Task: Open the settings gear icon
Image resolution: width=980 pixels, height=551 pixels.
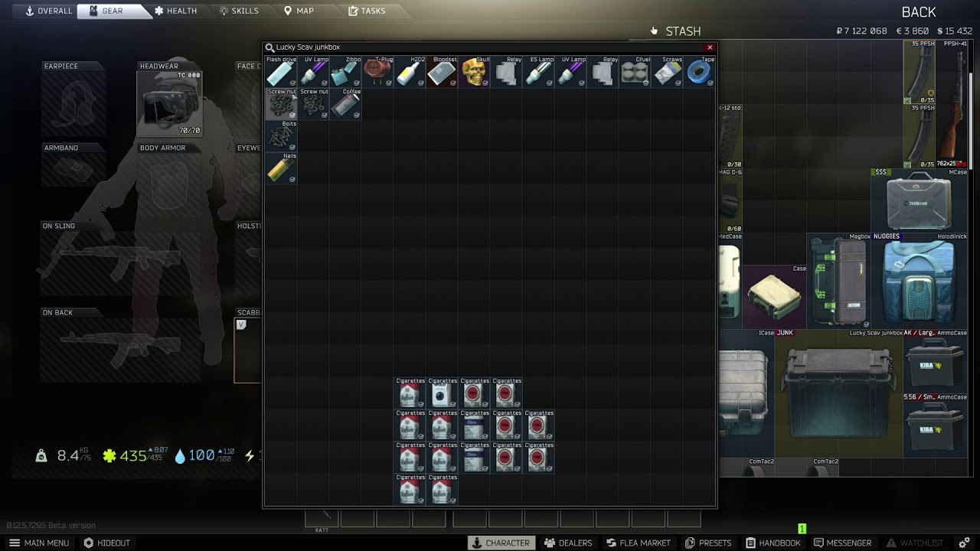Action: [x=964, y=543]
